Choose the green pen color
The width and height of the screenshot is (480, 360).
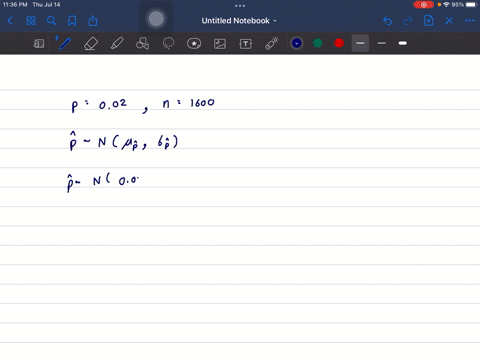(318, 43)
